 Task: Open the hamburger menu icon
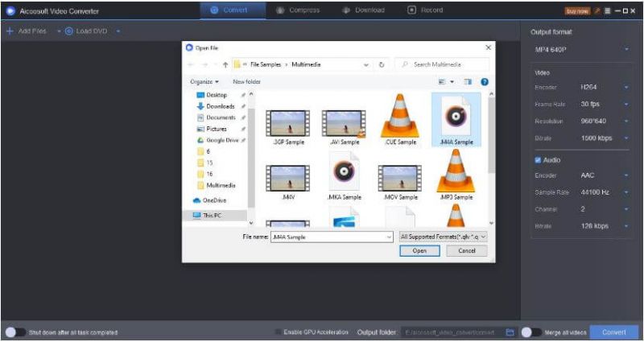coord(608,11)
